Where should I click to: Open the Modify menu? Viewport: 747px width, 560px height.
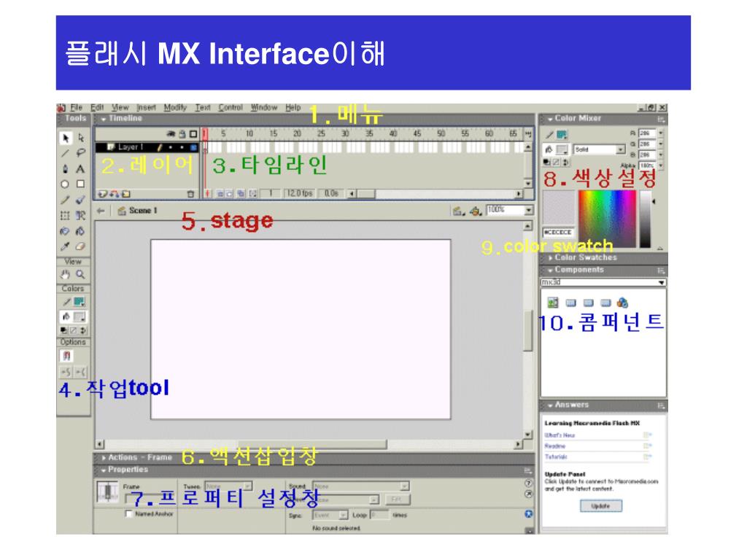pos(175,108)
